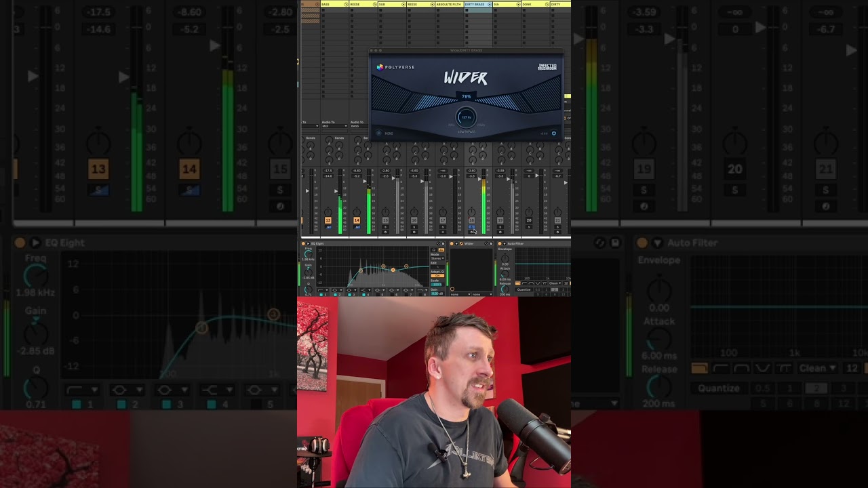
Task: Collapse Wider device parameters arrow
Action: click(456, 243)
